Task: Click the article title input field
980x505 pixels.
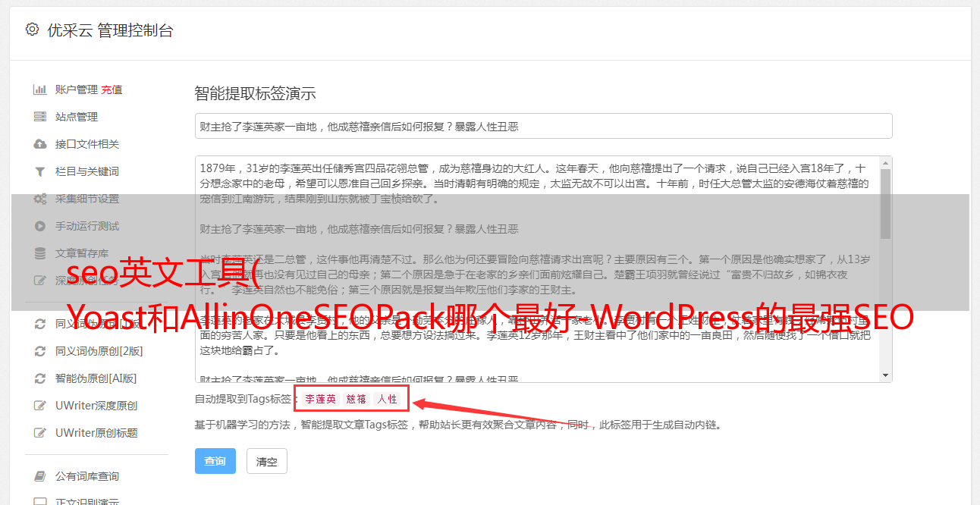Action: (x=543, y=126)
